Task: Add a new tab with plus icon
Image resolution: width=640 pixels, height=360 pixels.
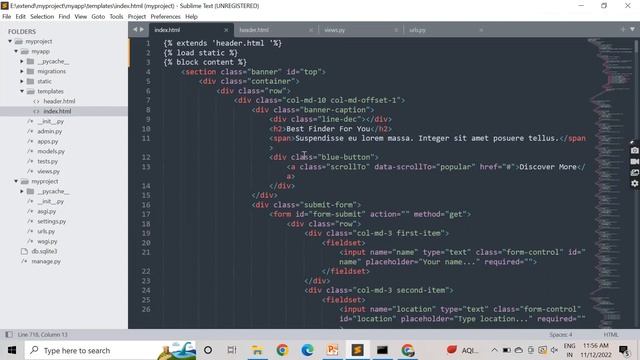Action: (x=623, y=29)
